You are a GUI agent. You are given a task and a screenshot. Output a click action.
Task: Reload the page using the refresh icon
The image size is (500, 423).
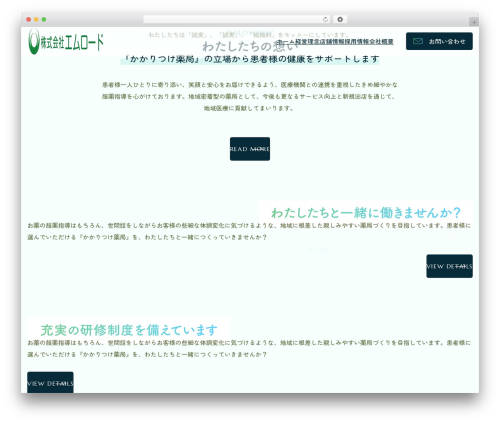325,19
